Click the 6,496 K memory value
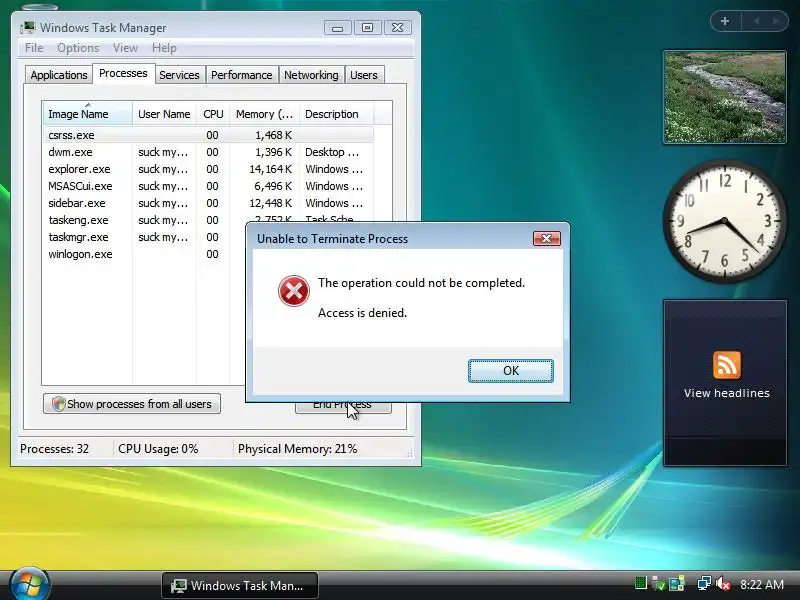The height and width of the screenshot is (600, 800). click(x=273, y=186)
